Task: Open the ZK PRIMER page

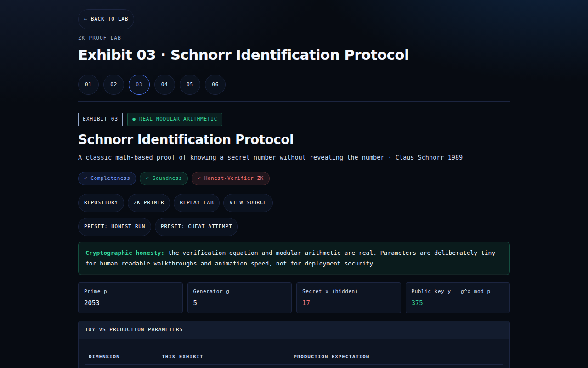Action: point(148,202)
